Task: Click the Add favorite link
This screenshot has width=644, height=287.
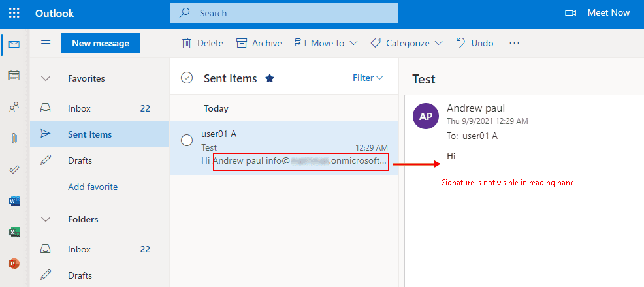Action: click(x=93, y=187)
